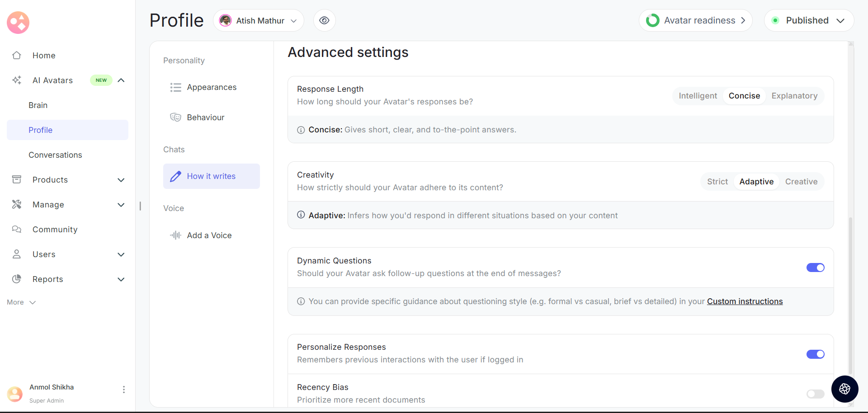Disable the Dynamic Questions toggle

815,268
